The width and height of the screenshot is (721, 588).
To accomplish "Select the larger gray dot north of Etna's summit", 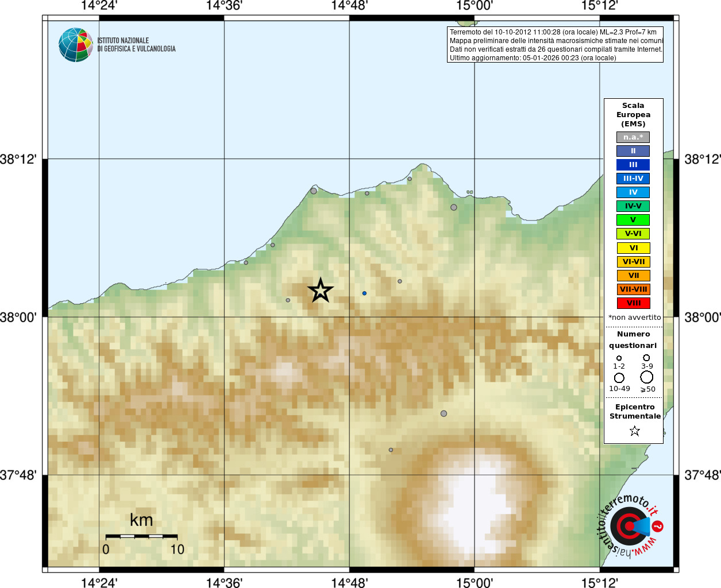I will [x=444, y=413].
